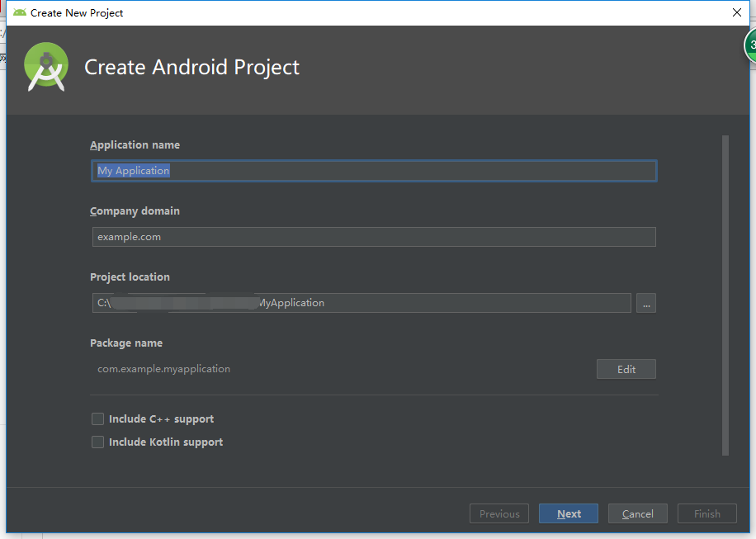Click the vertical scrollbar on the form
This screenshot has height=539, width=756.
725,296
